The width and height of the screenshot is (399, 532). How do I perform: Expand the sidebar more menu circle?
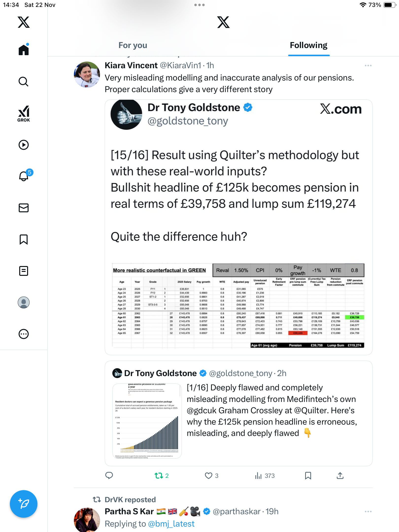[x=24, y=334]
